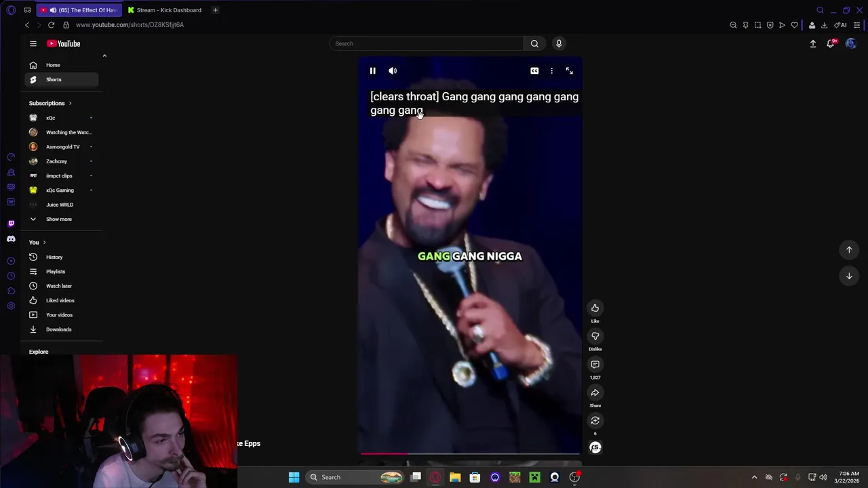Focus the YouTube search box
868x488 pixels.
(426, 43)
